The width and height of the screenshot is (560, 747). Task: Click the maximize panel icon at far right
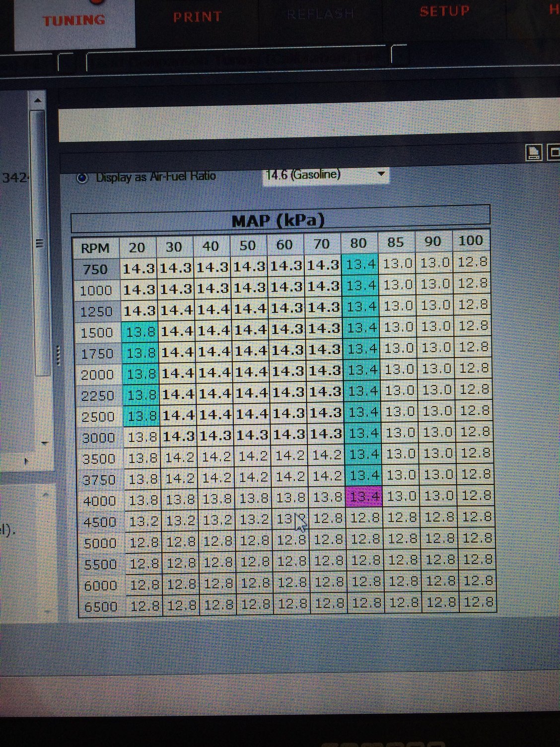pyautogui.click(x=553, y=153)
